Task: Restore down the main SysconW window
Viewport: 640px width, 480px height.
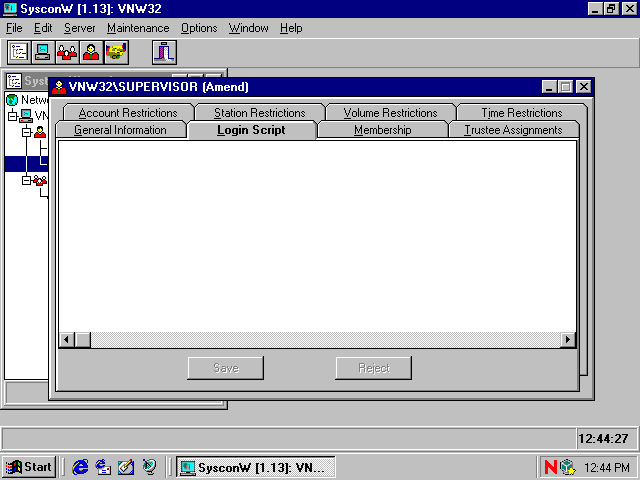Action: (x=611, y=9)
